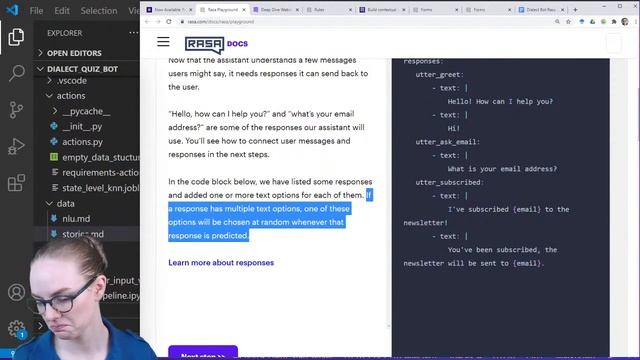The image size is (640, 360).
Task: Follow the Learn more about responses link
Action: (x=221, y=262)
